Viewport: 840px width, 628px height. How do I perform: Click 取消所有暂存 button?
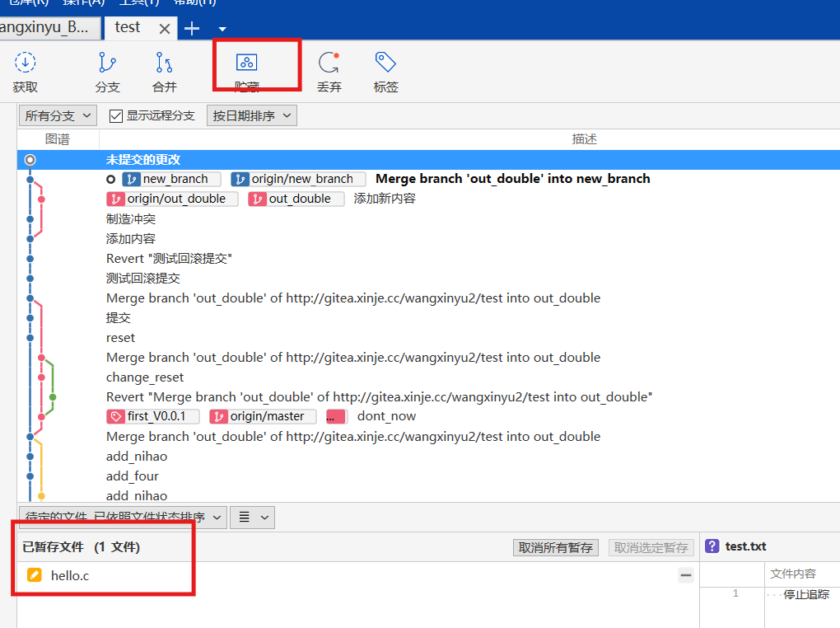(556, 547)
